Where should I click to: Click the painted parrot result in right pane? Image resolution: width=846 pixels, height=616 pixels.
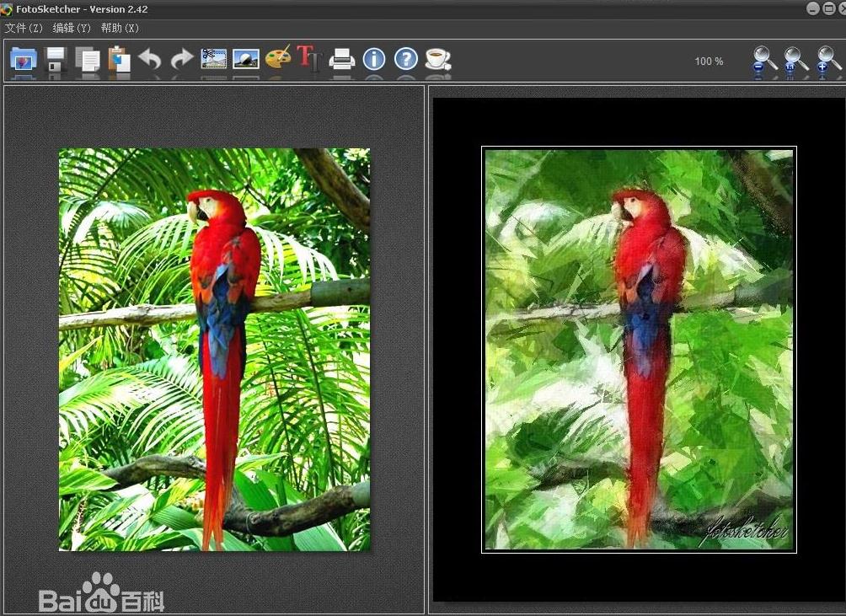639,350
